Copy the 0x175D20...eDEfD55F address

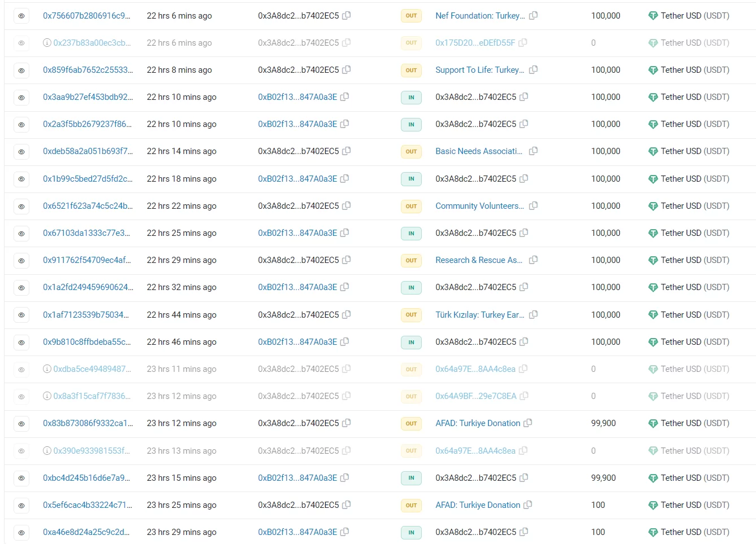[523, 43]
